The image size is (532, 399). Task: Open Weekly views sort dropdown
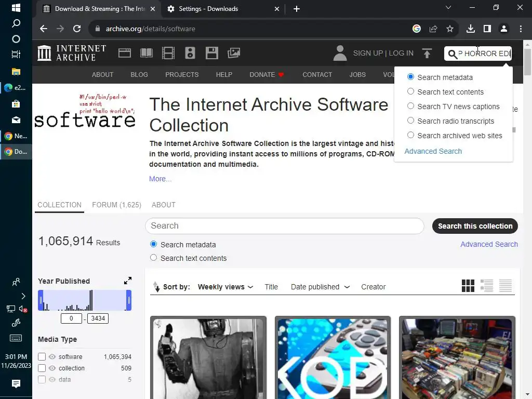click(225, 287)
